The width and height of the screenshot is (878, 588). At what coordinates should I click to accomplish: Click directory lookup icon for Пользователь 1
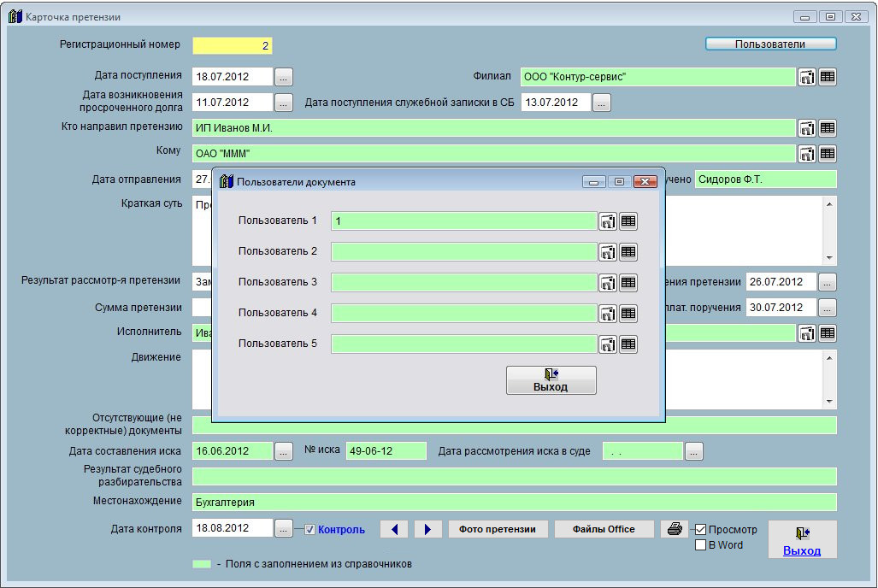[x=607, y=221]
